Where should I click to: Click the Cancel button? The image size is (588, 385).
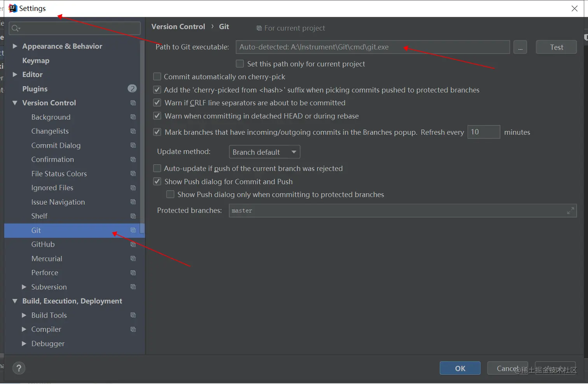coord(507,368)
